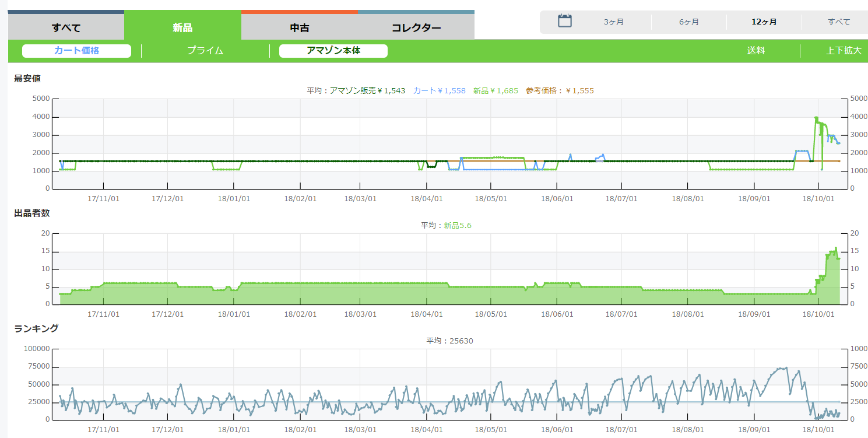Click the calendar icon beside period options
Viewport: 868px width, 438px height.
(x=564, y=22)
